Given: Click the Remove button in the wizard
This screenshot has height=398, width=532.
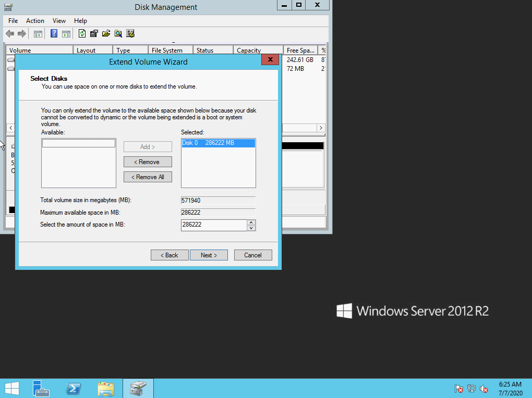Looking at the screenshot, I should [148, 161].
